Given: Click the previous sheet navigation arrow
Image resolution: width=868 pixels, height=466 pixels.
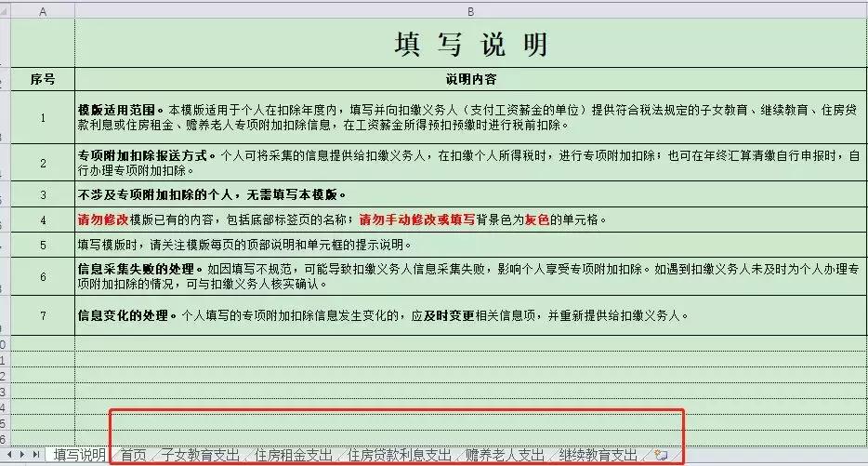Looking at the screenshot, I should click(x=10, y=454).
